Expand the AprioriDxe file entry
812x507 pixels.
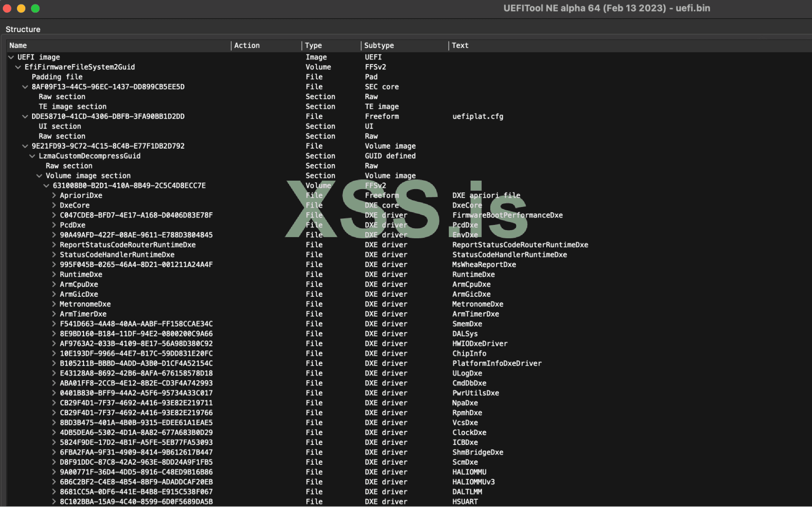click(54, 195)
